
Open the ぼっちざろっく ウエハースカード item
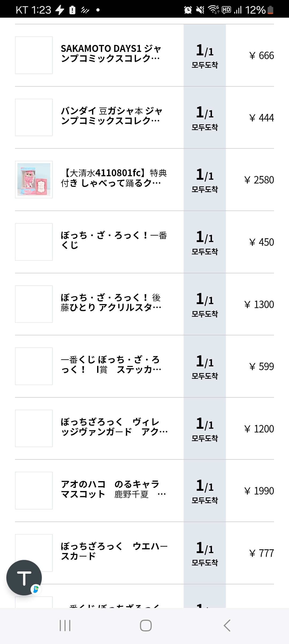click(x=114, y=551)
